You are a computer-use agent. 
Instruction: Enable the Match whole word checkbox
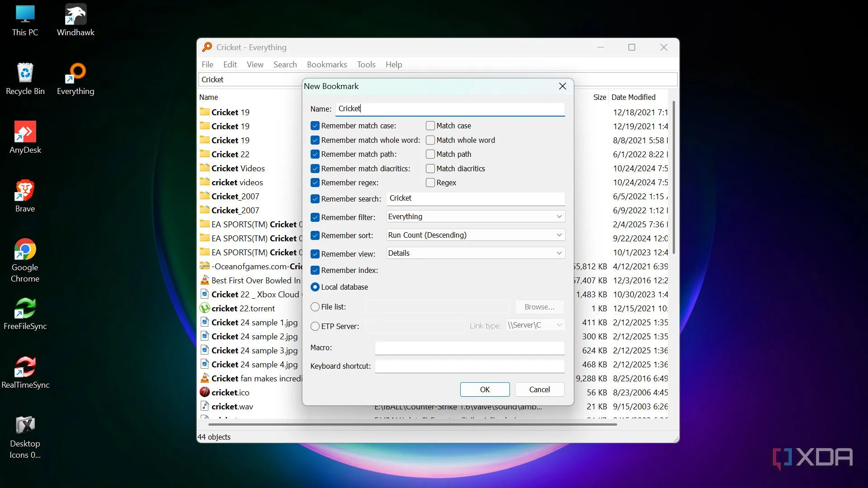430,140
